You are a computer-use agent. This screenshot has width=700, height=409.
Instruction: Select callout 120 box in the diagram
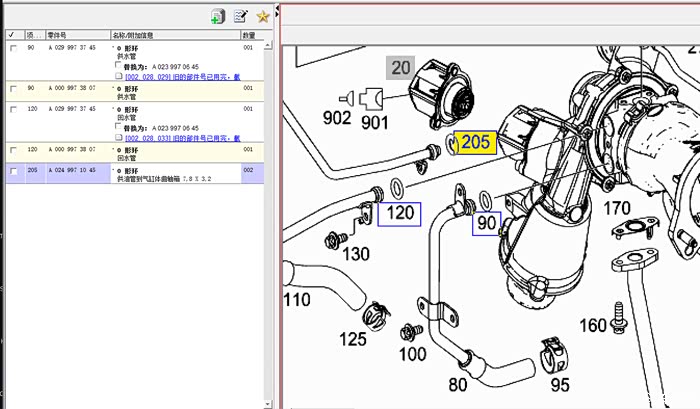[x=399, y=214]
